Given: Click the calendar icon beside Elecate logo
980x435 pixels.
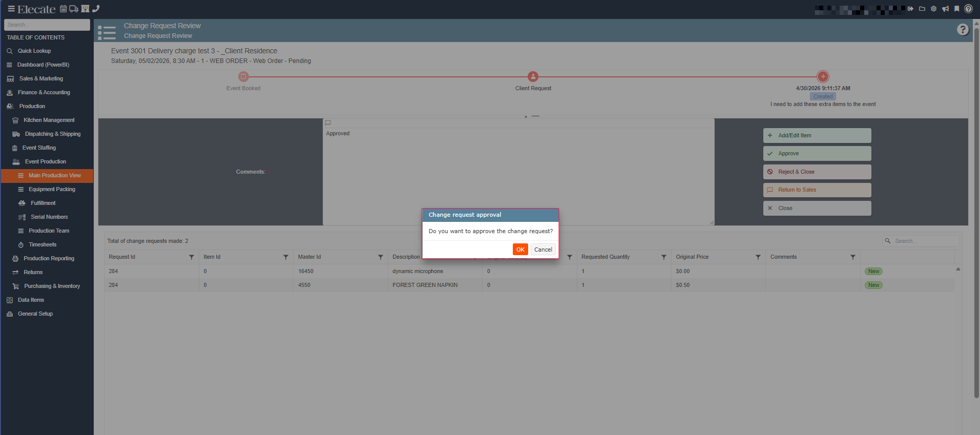Looking at the screenshot, I should (64, 9).
